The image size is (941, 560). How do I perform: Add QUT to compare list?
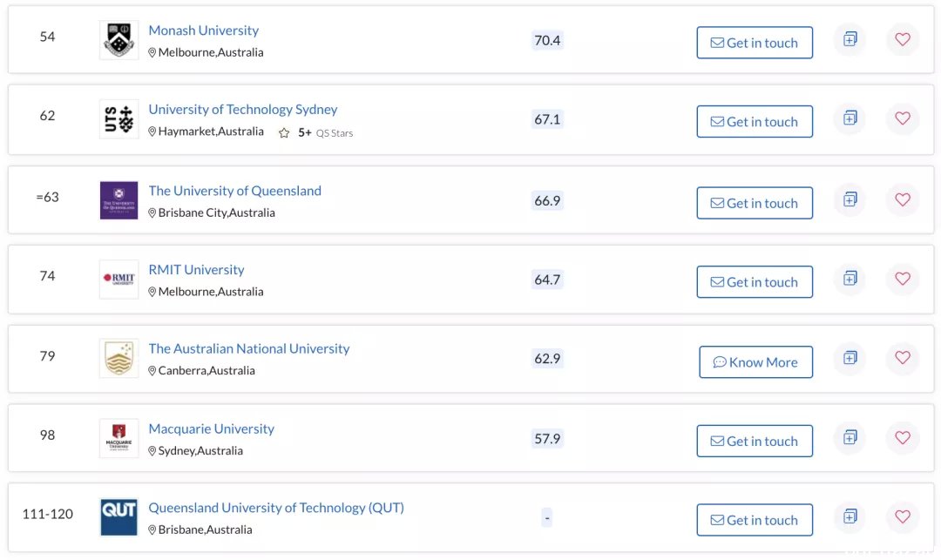point(850,516)
